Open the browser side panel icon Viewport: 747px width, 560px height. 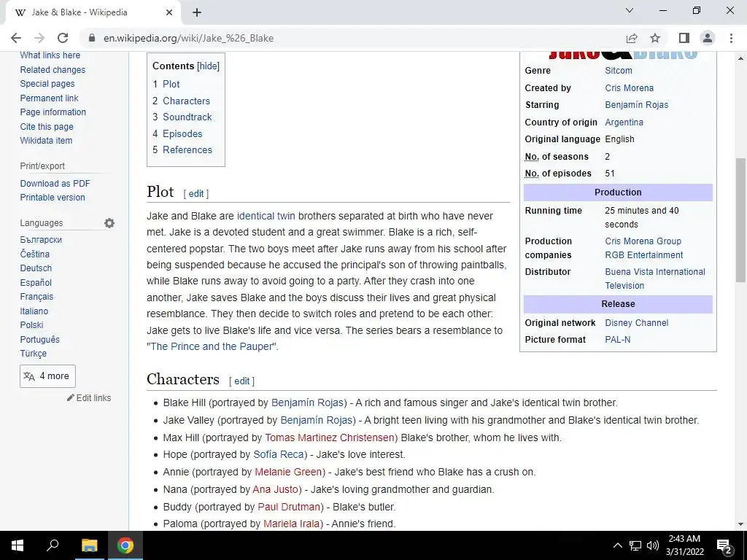point(684,38)
